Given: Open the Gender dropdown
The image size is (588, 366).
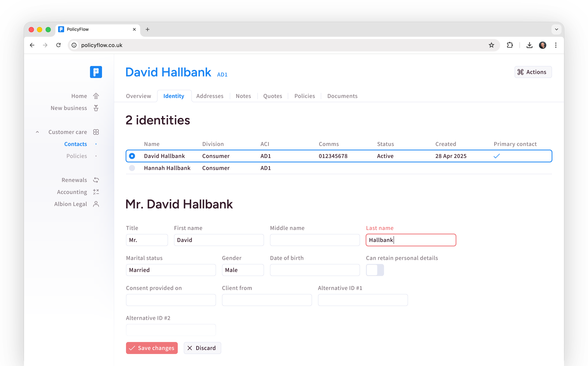Looking at the screenshot, I should tap(243, 270).
